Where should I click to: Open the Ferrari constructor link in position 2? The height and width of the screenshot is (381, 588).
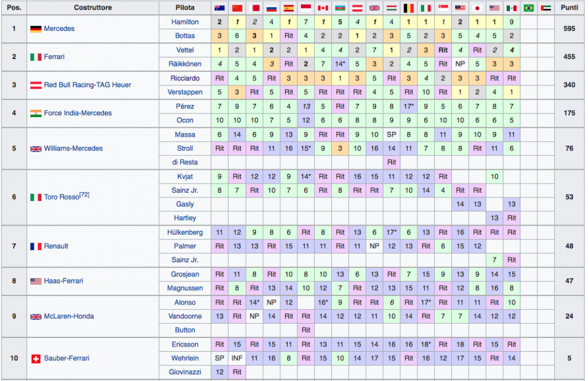(55, 57)
